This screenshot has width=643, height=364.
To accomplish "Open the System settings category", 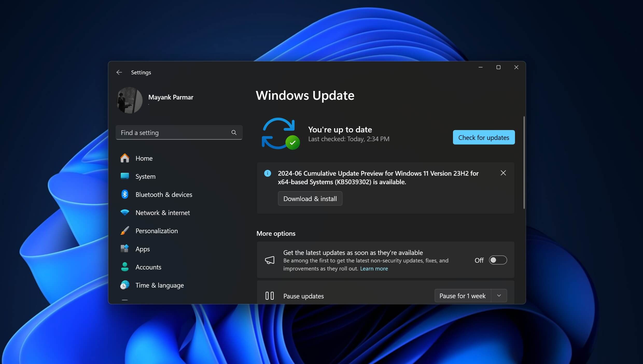I will [179, 176].
